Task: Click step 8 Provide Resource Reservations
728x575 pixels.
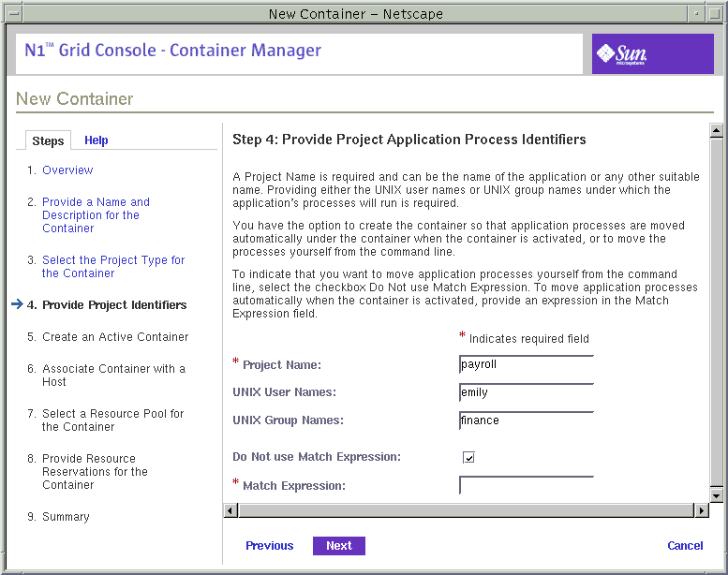Action: pos(95,471)
